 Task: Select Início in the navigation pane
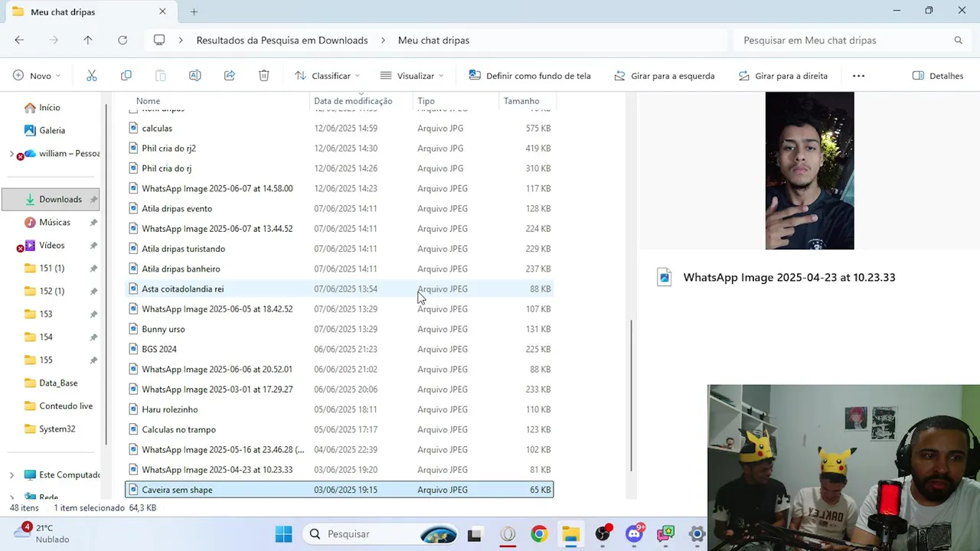click(x=50, y=107)
